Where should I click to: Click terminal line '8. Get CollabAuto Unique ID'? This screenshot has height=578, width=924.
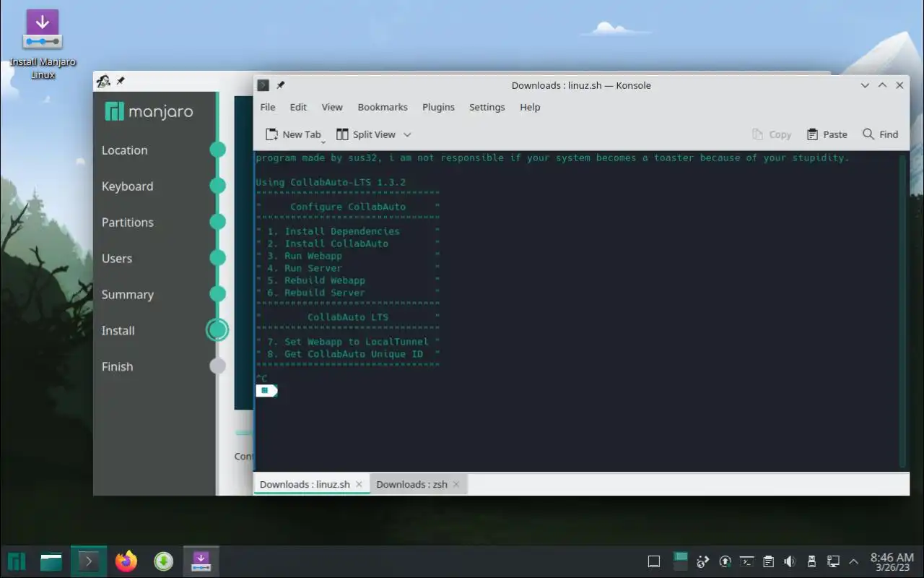click(x=345, y=354)
